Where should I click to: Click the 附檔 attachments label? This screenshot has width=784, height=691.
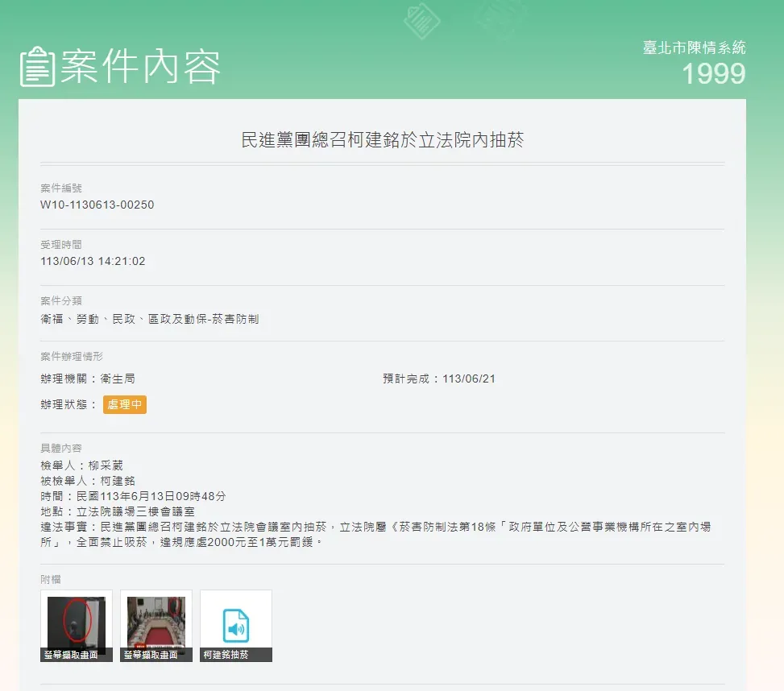(x=51, y=580)
